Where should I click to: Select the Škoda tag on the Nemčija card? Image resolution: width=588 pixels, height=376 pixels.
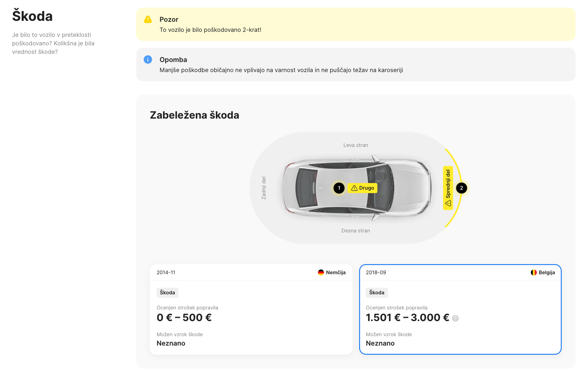click(x=167, y=293)
